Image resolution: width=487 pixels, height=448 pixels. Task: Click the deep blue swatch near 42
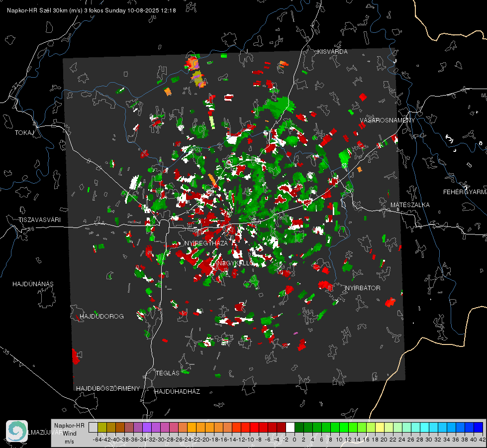tap(479, 427)
